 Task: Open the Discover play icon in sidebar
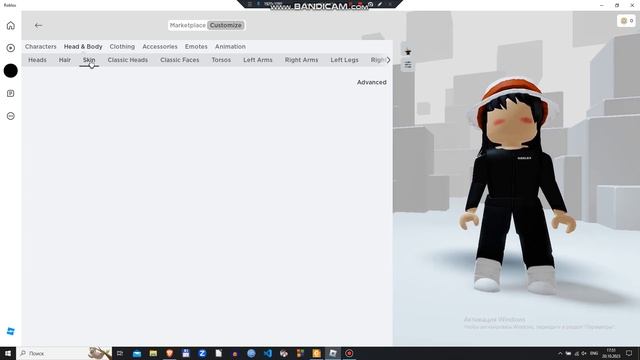(11, 48)
